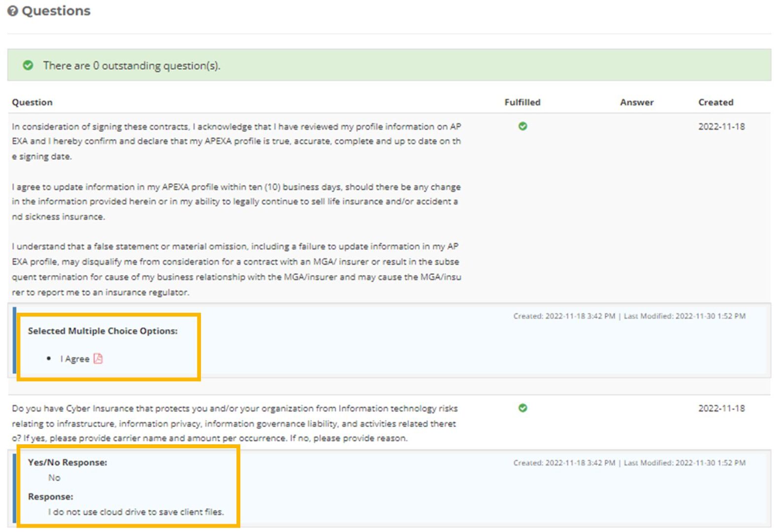
Task: Click the 'In consideration of signing these contracts' paragraph
Action: tap(236, 141)
